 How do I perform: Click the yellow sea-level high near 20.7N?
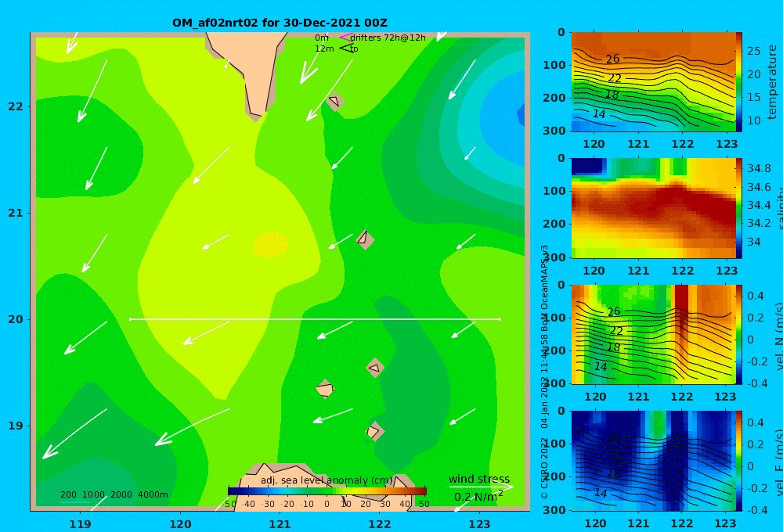coord(271,245)
